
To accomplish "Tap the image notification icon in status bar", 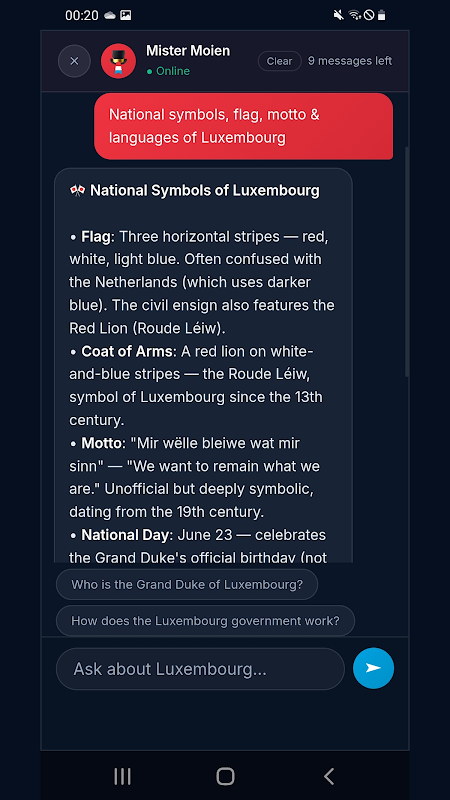I will click(126, 15).
